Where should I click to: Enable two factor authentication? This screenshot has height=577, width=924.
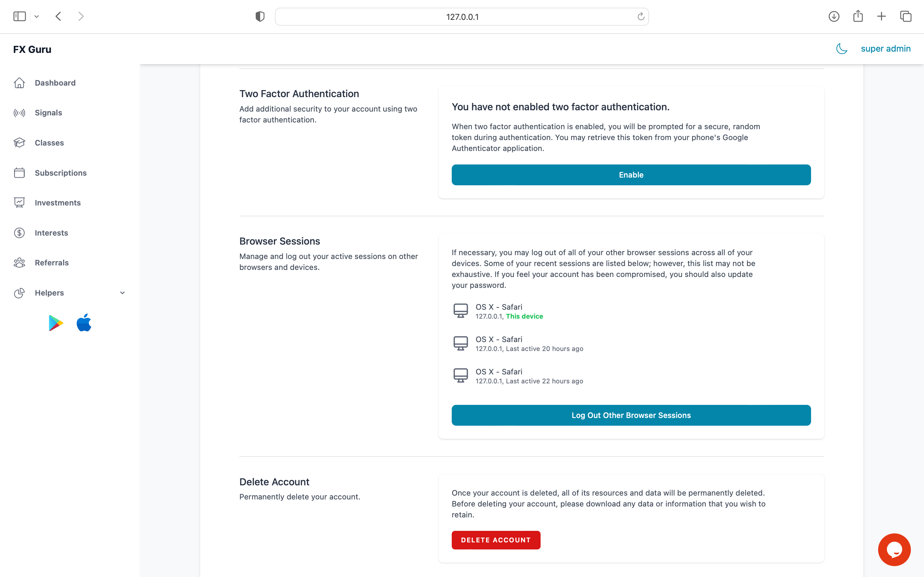pos(631,175)
